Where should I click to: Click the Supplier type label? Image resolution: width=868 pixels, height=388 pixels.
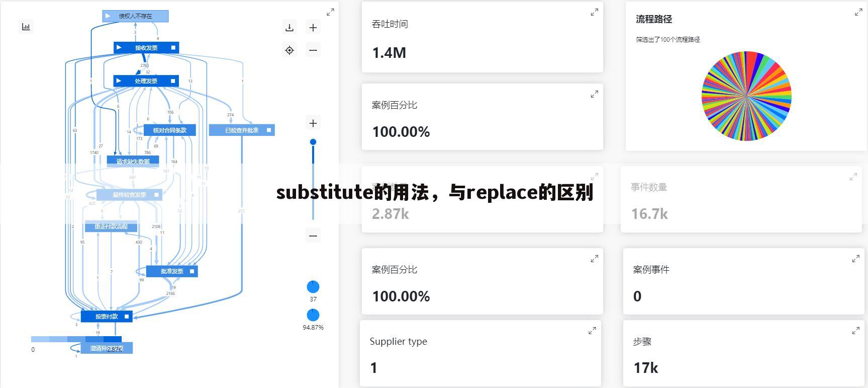click(x=399, y=341)
